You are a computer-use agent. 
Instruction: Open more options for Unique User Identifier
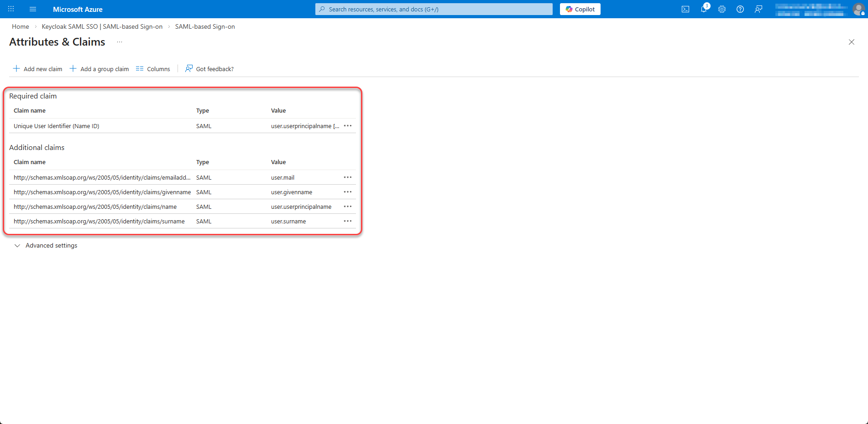pos(347,126)
